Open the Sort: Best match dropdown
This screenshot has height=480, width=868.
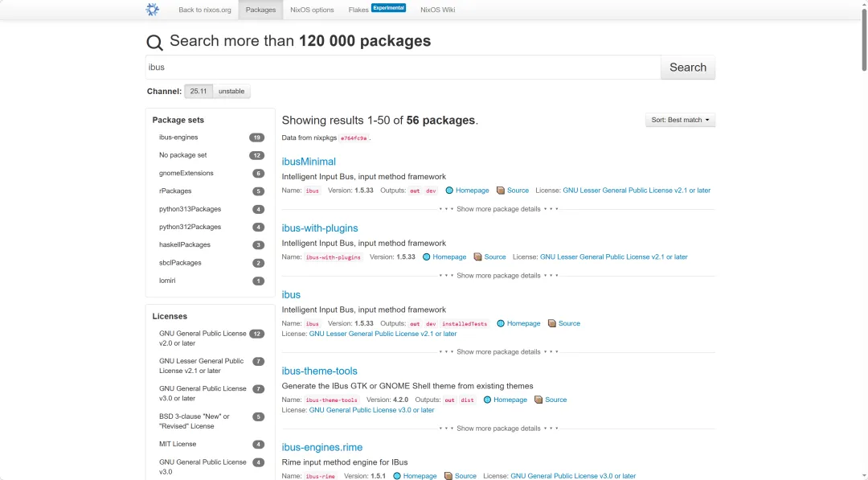(x=680, y=120)
